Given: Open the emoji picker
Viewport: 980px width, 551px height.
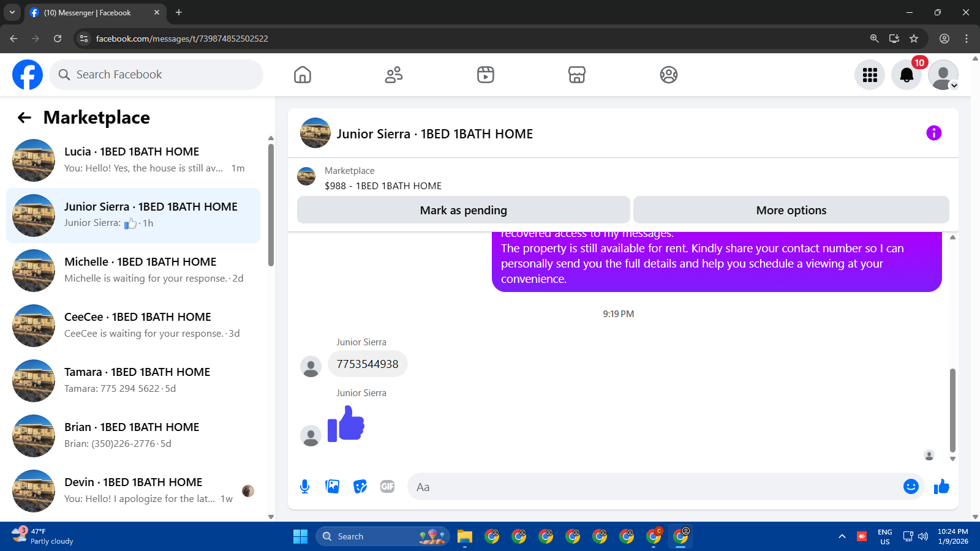Looking at the screenshot, I should pos(911,487).
